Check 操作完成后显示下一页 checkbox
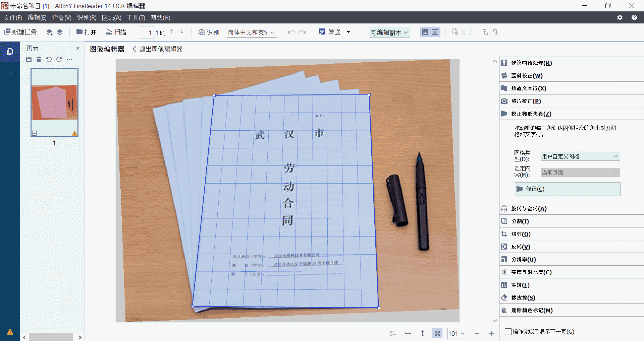The image size is (644, 341). (508, 332)
